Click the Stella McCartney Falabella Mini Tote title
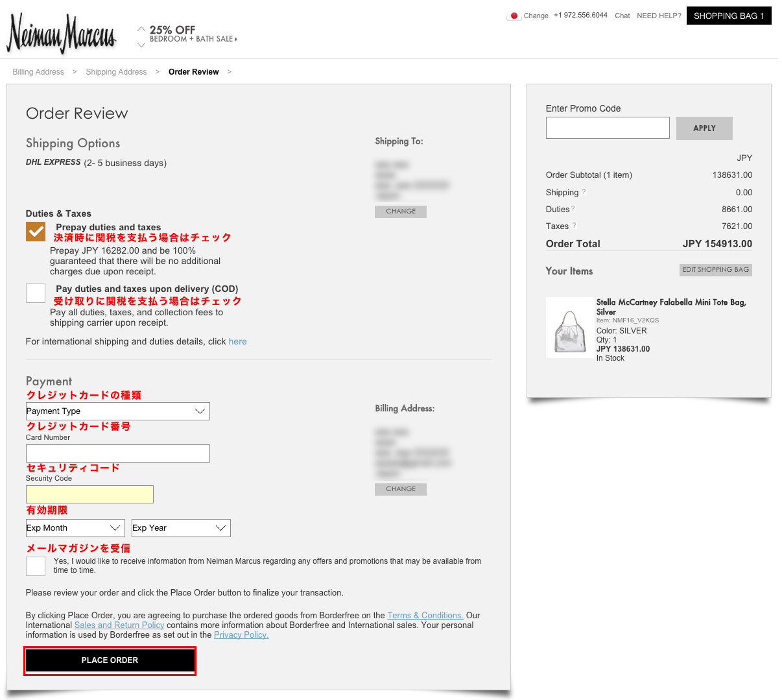782x700 pixels. point(671,307)
